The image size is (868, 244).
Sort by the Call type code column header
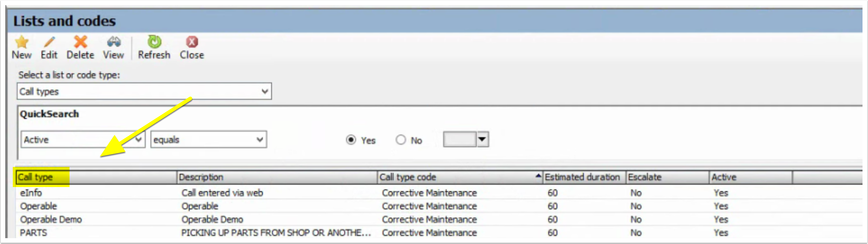[460, 177]
